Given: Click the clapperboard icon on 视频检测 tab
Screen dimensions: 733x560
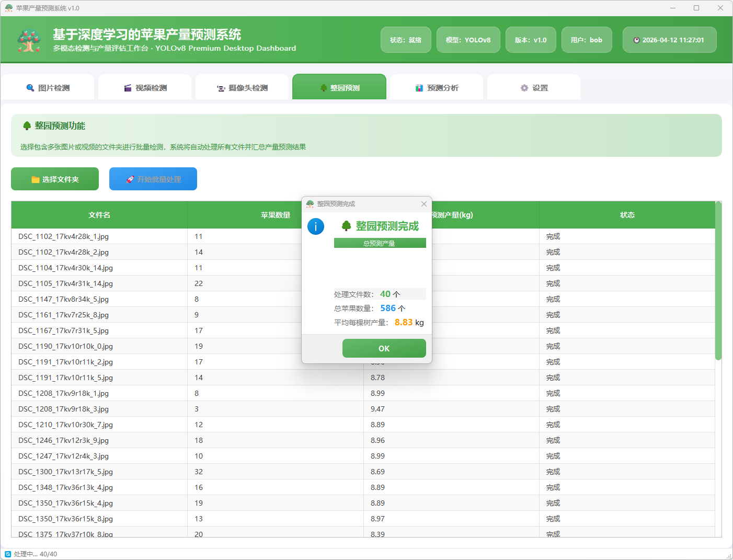Looking at the screenshot, I should pyautogui.click(x=128, y=88).
